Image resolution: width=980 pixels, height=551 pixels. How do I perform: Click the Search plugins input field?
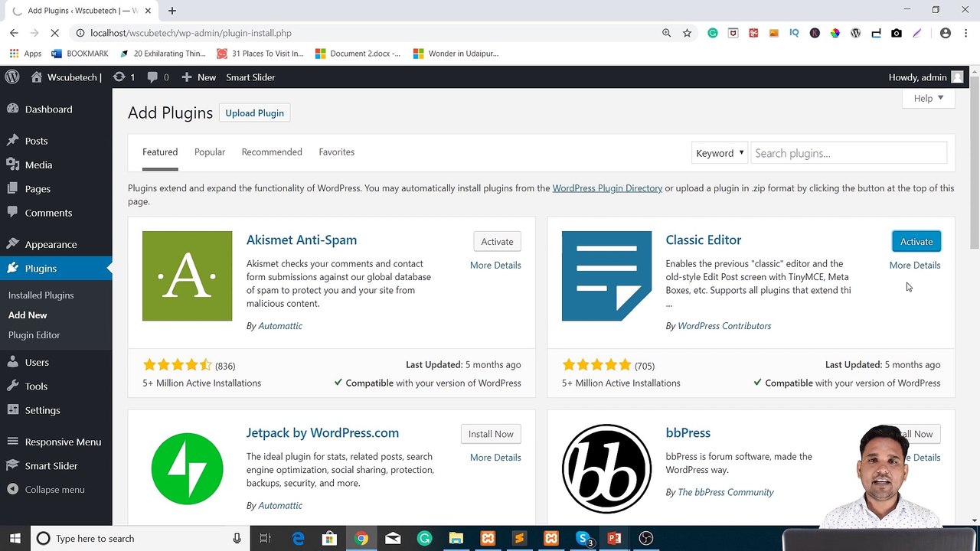pos(848,153)
